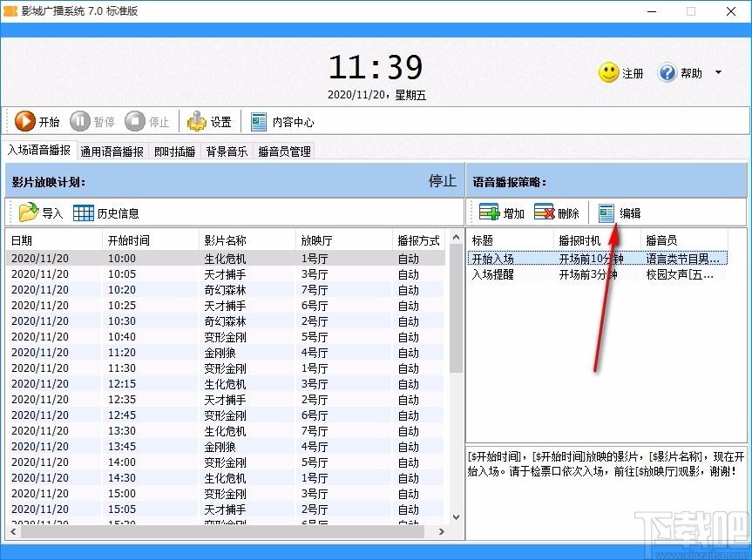
Task: Click the horizontal scrollbar's left arrow
Action: pos(13,531)
